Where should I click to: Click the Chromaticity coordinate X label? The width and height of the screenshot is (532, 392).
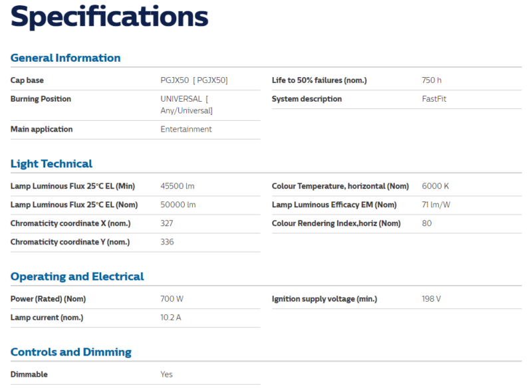tap(70, 223)
